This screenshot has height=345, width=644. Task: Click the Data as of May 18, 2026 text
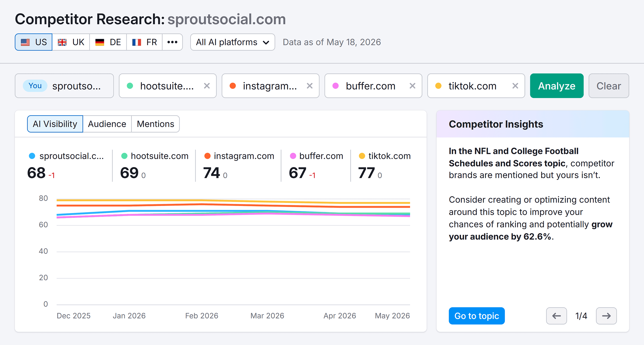tap(332, 42)
